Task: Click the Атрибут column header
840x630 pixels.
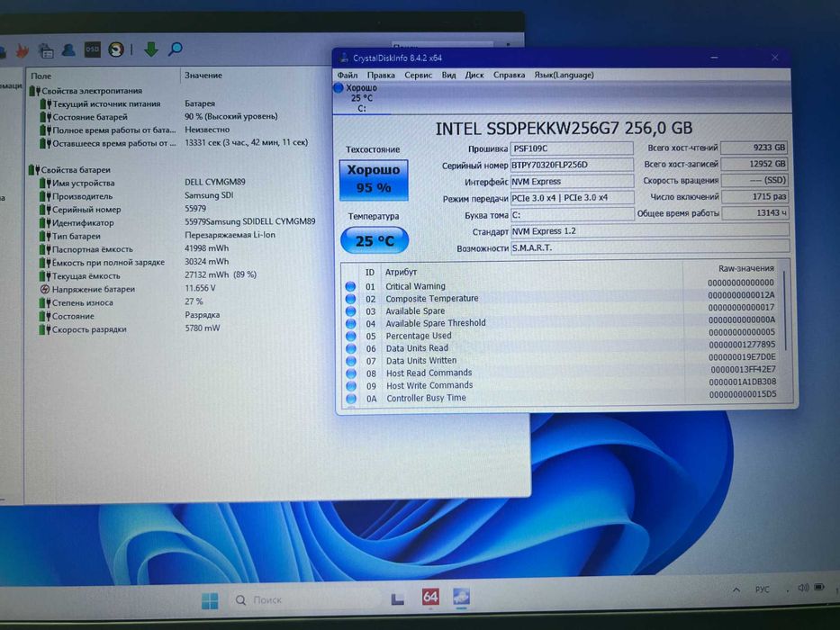Action: point(400,272)
